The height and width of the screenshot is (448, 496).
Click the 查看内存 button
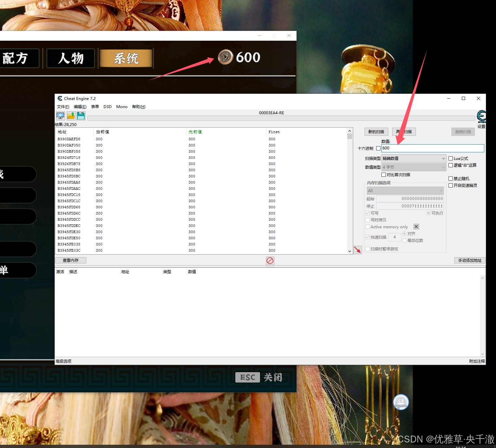[x=71, y=260]
